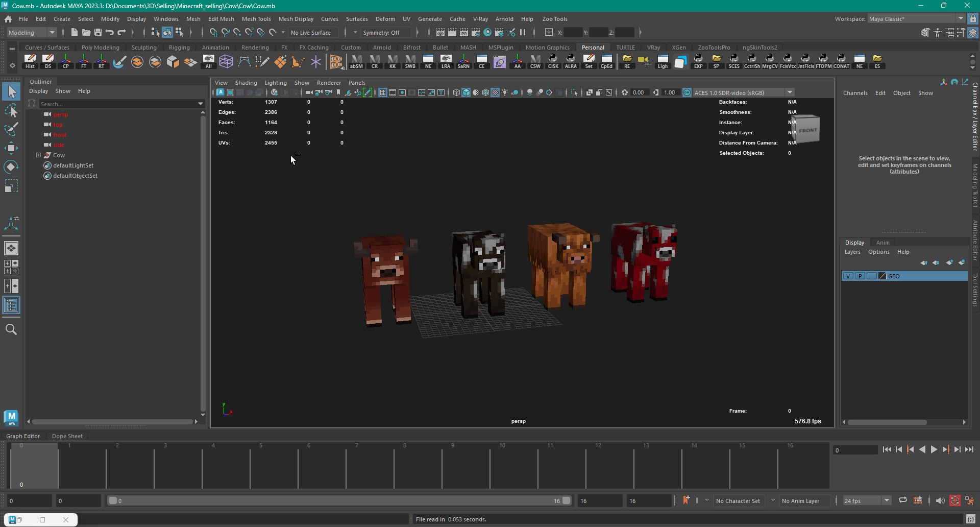Click the time range slider bar
The image size is (980, 527).
pyautogui.click(x=339, y=500)
